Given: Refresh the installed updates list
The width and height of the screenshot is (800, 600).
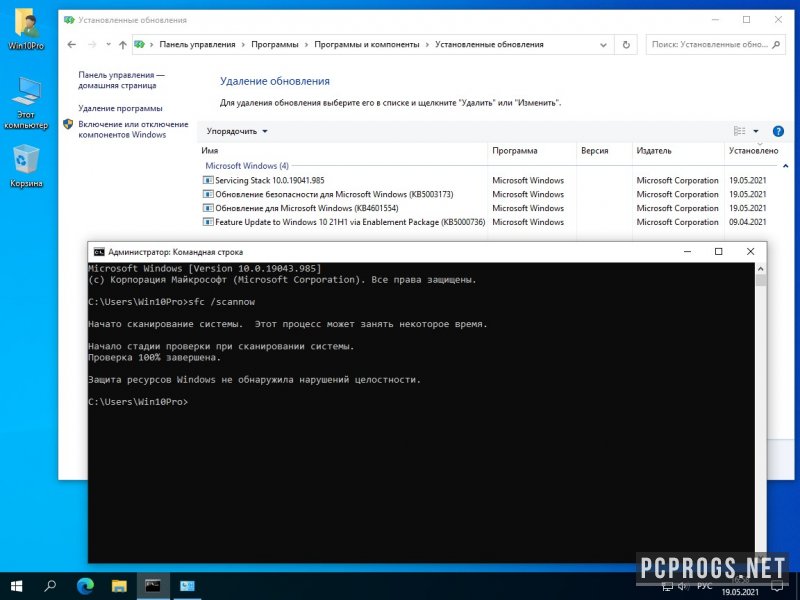Looking at the screenshot, I should click(626, 45).
